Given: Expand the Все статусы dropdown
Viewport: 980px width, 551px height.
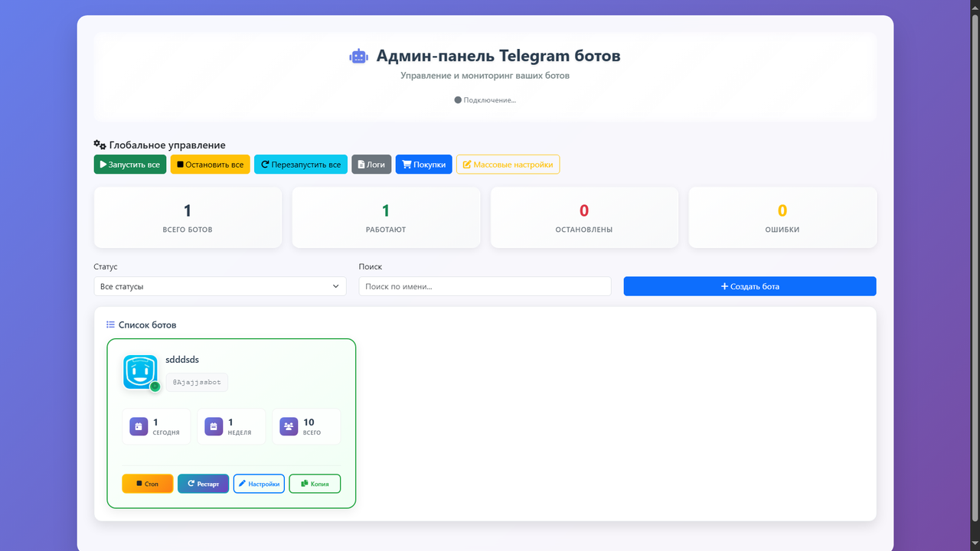Looking at the screenshot, I should (220, 286).
